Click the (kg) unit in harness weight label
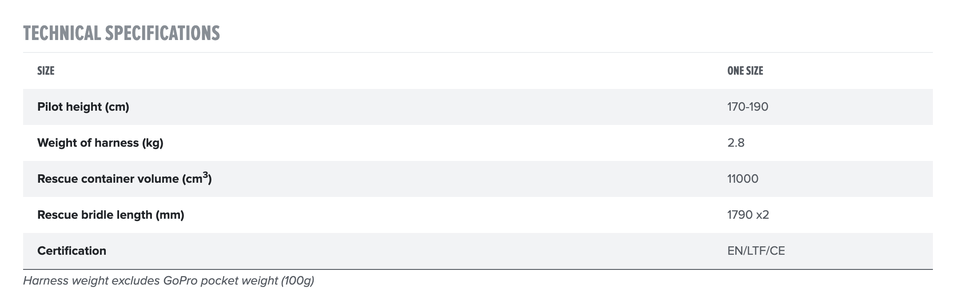Screen dimensions: 980x305 [152, 143]
